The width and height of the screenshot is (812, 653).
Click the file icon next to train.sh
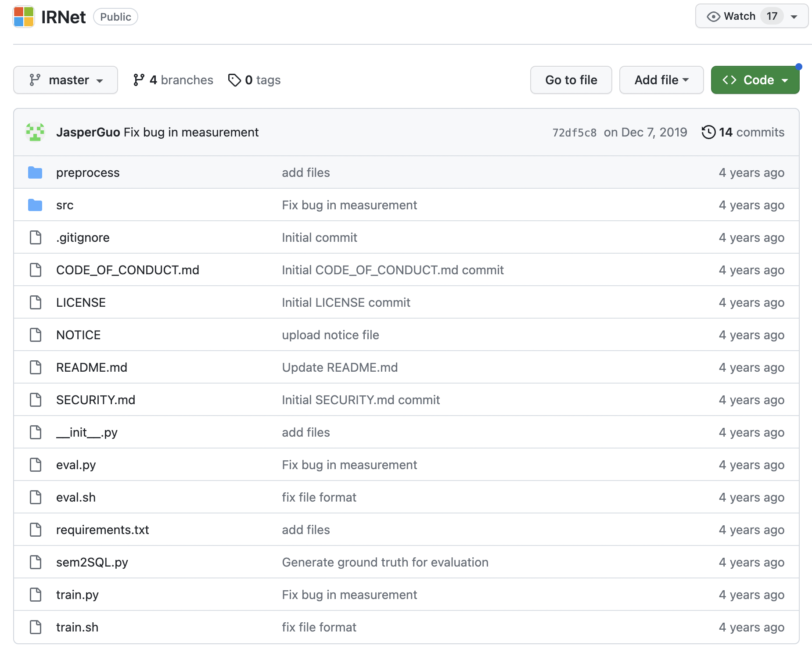[x=35, y=627]
